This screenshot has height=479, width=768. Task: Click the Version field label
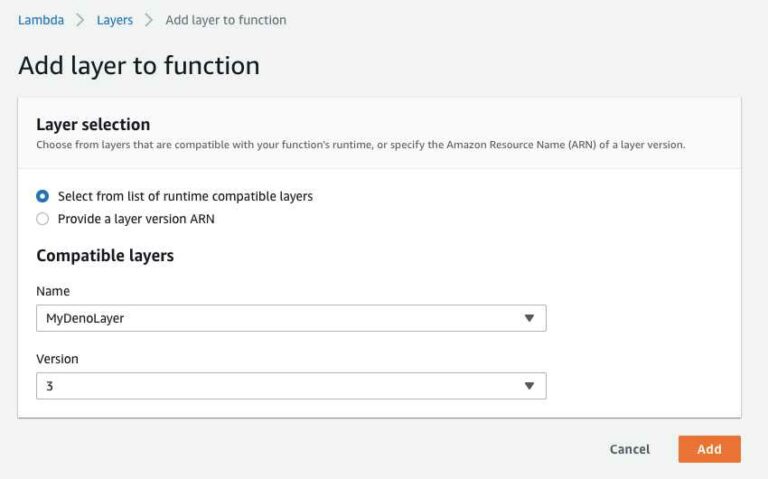pos(57,359)
